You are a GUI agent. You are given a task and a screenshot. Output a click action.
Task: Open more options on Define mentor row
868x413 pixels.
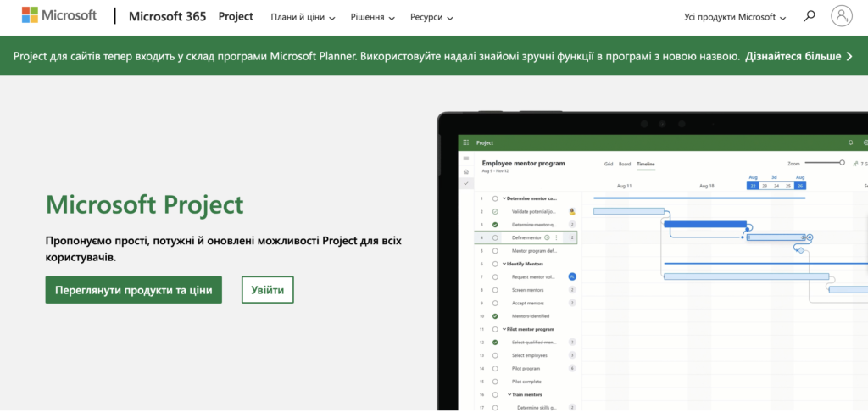[556, 237]
